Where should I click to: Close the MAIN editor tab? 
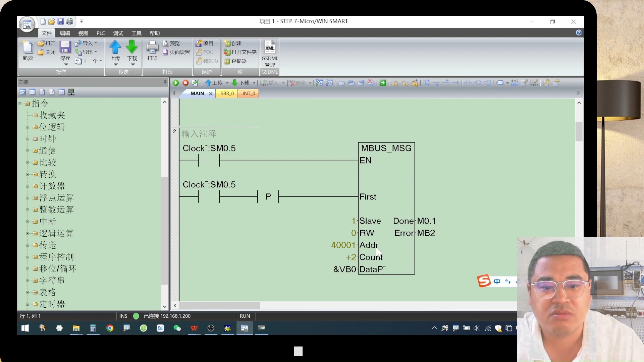pos(211,94)
